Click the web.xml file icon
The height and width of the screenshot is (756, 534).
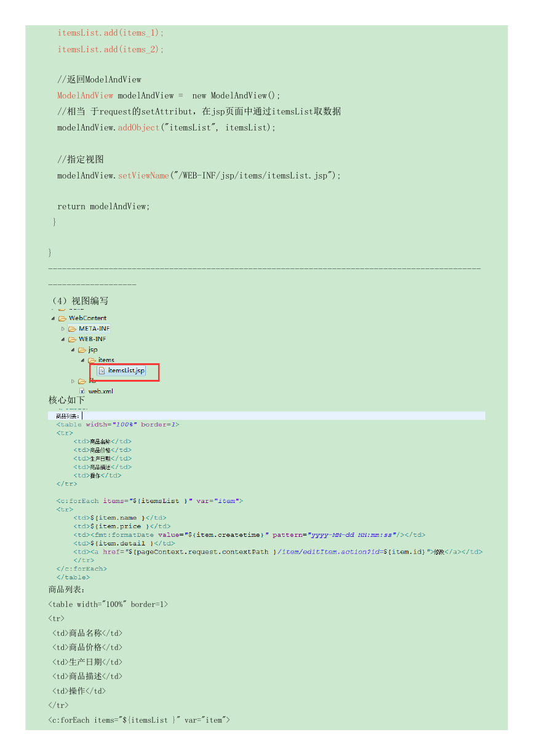tap(82, 391)
